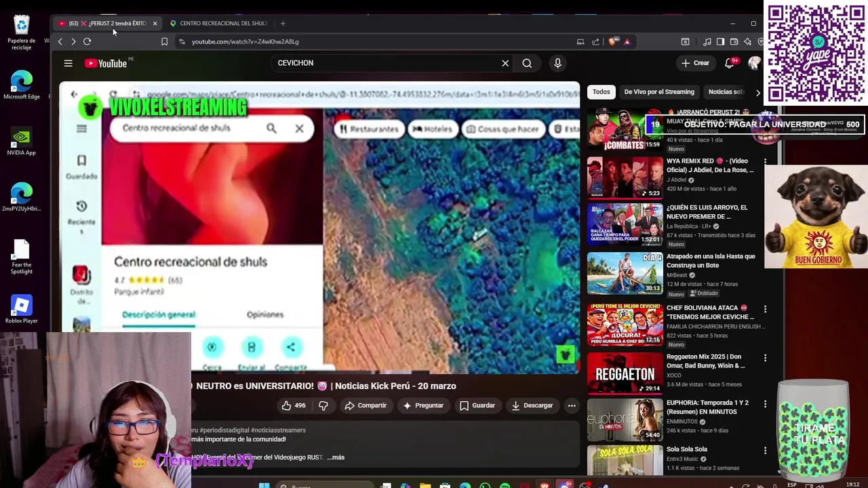Start voice search with the microphone
This screenshot has height=488, width=868.
(x=557, y=63)
